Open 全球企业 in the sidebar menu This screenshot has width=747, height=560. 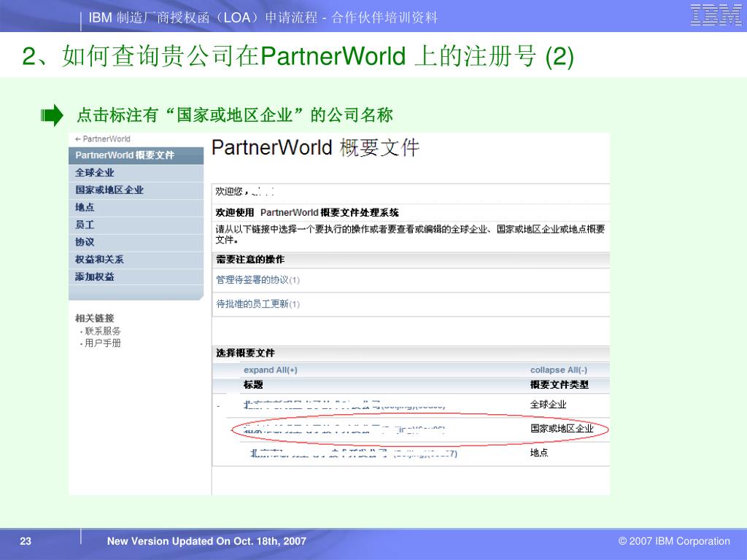pos(95,173)
